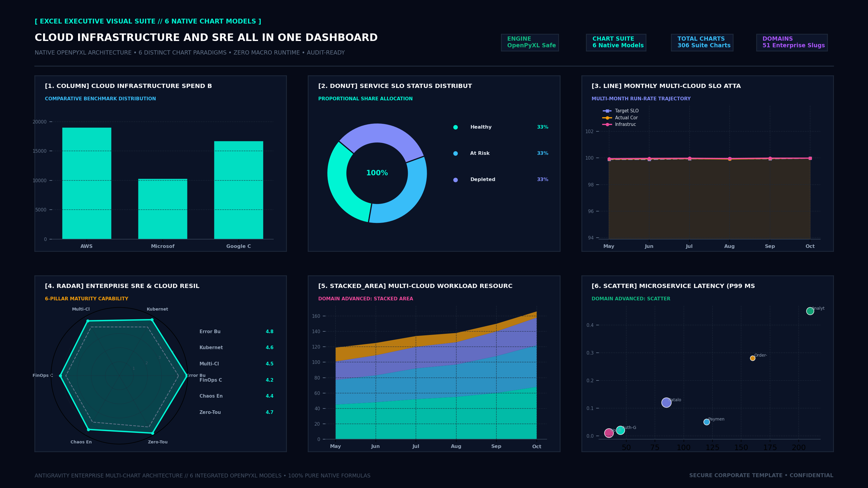Click the Actual Cor legend marker

point(607,118)
